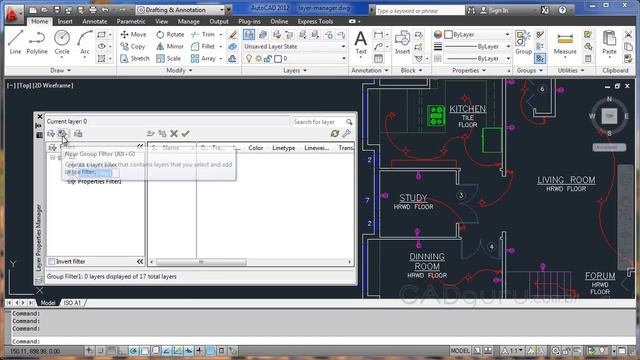Image resolution: width=640 pixels, height=360 pixels.
Task: Click the Refresh icon in layer manager
Action: coord(335,133)
